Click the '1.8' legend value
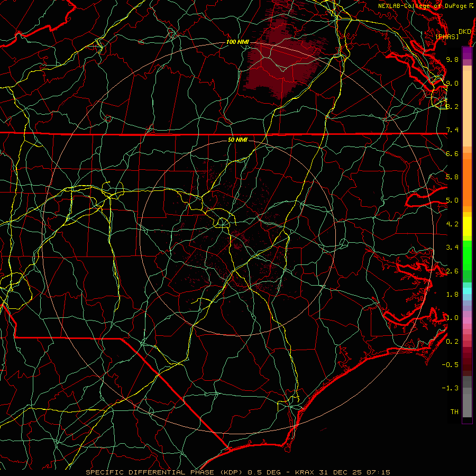476x476 pixels. [452, 295]
